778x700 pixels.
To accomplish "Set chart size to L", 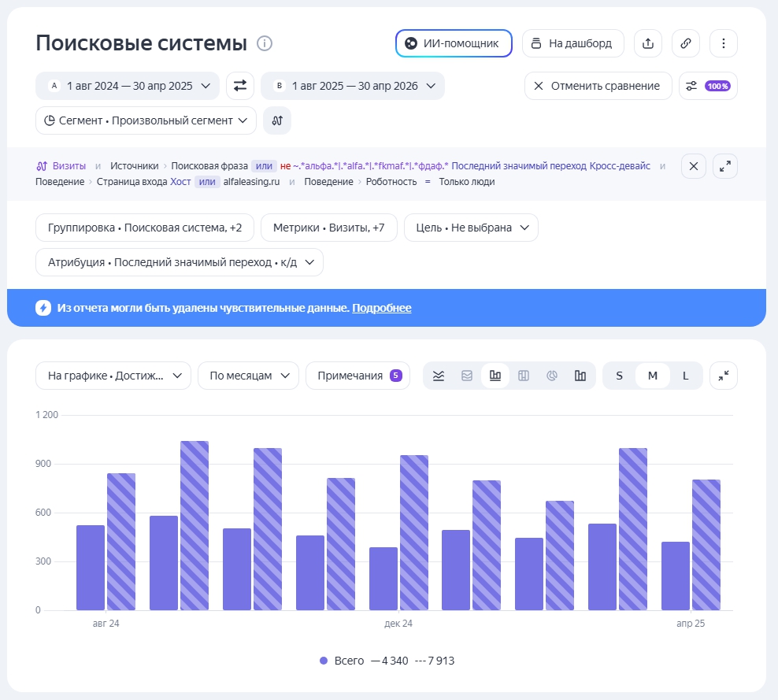I will 685,376.
